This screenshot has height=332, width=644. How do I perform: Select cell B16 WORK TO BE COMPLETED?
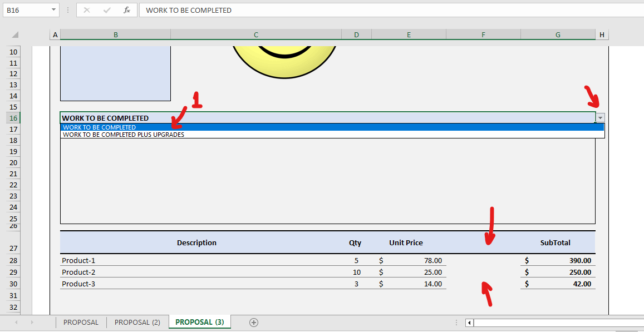(x=327, y=118)
